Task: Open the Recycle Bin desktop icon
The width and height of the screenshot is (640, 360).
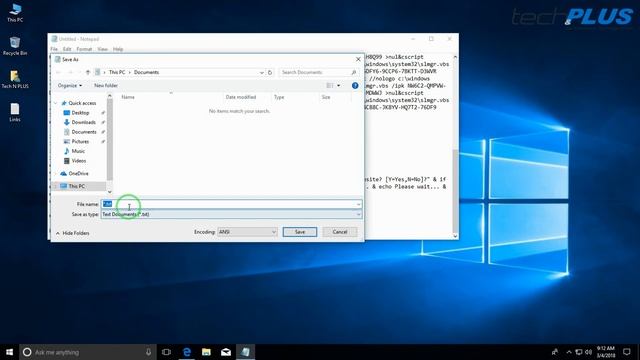Action: tap(15, 46)
